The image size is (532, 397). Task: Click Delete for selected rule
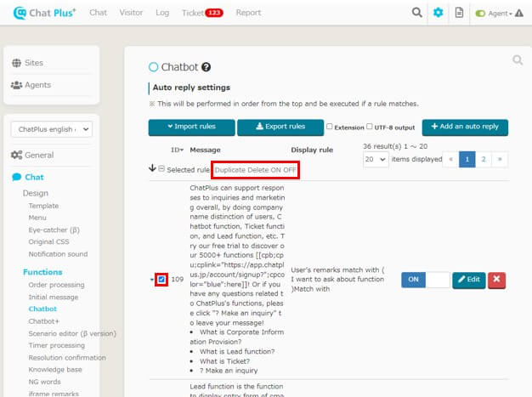click(258, 170)
